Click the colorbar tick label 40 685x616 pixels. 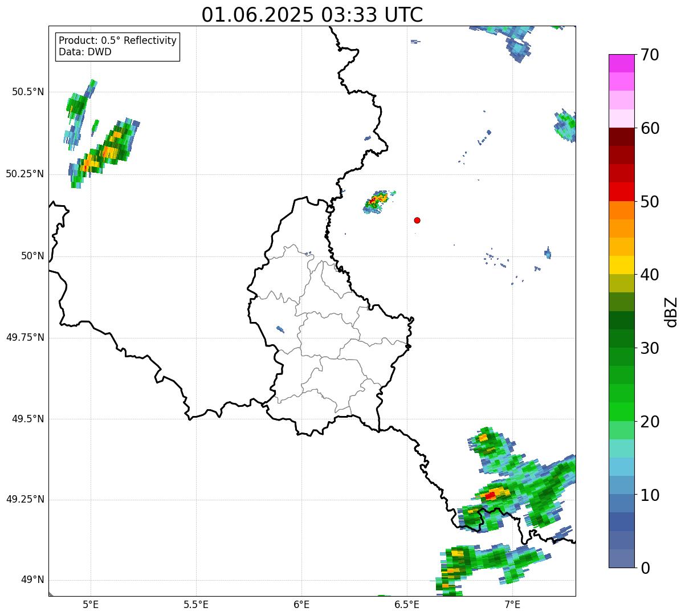click(650, 275)
